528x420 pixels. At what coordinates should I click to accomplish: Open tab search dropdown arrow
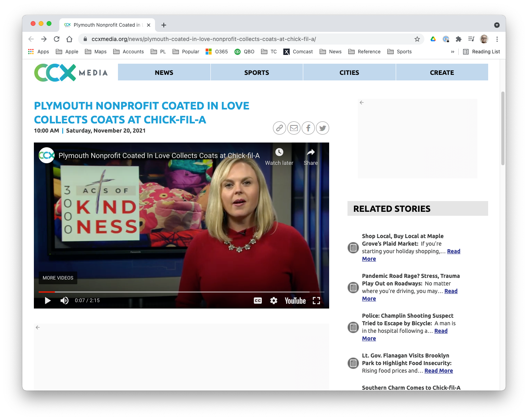pos(497,25)
